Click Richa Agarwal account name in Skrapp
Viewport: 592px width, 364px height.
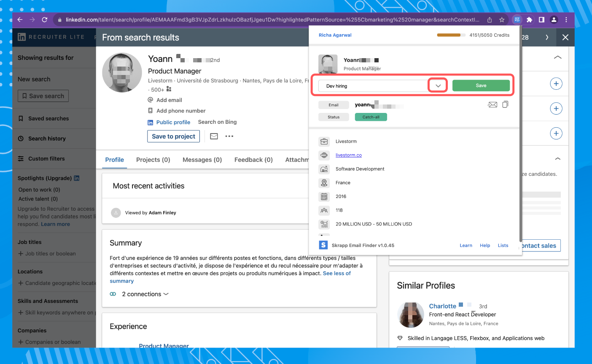tap(335, 35)
